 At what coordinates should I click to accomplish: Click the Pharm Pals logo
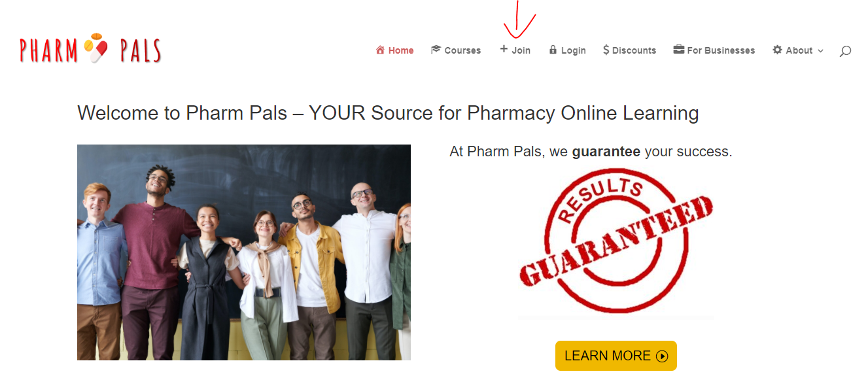[x=90, y=48]
